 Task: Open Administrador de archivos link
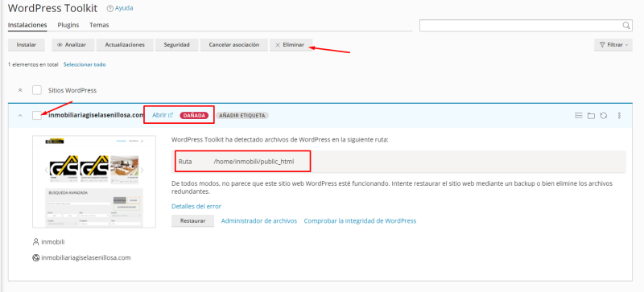(259, 220)
